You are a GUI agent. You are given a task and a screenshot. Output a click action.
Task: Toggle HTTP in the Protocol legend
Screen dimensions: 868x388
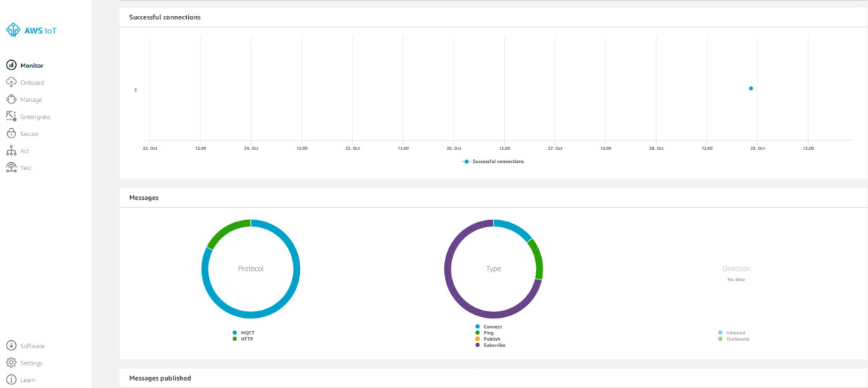tap(242, 339)
